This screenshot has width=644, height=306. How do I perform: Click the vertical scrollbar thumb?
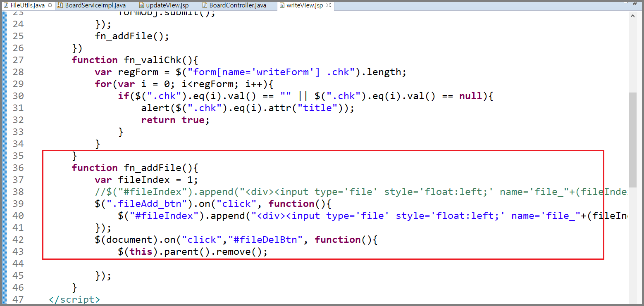[x=632, y=140]
